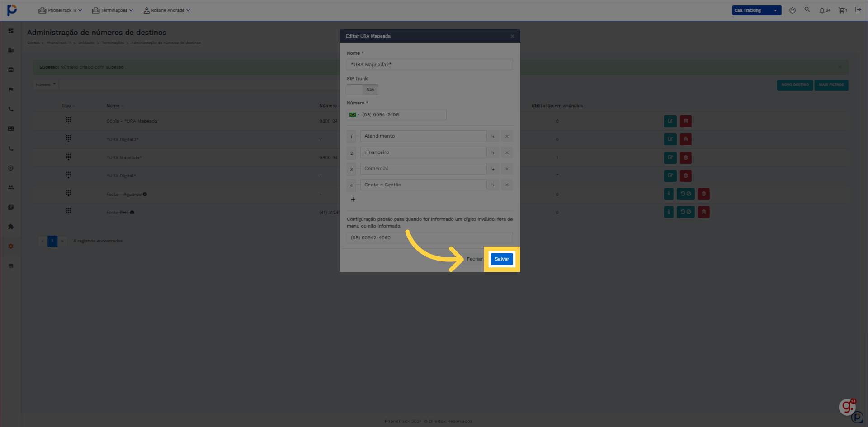Remove the Gente e Gestão option with its X
The height and width of the screenshot is (427, 868).
pyautogui.click(x=507, y=185)
